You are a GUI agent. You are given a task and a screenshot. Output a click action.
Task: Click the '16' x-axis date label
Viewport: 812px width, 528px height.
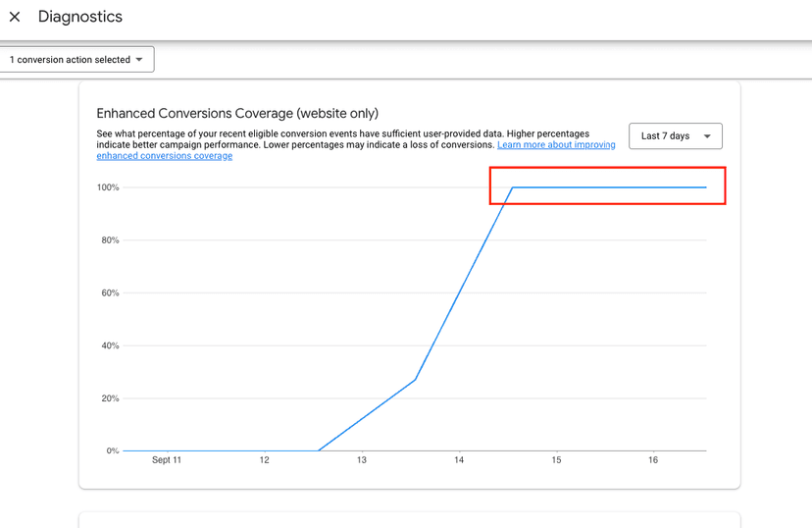click(x=653, y=460)
